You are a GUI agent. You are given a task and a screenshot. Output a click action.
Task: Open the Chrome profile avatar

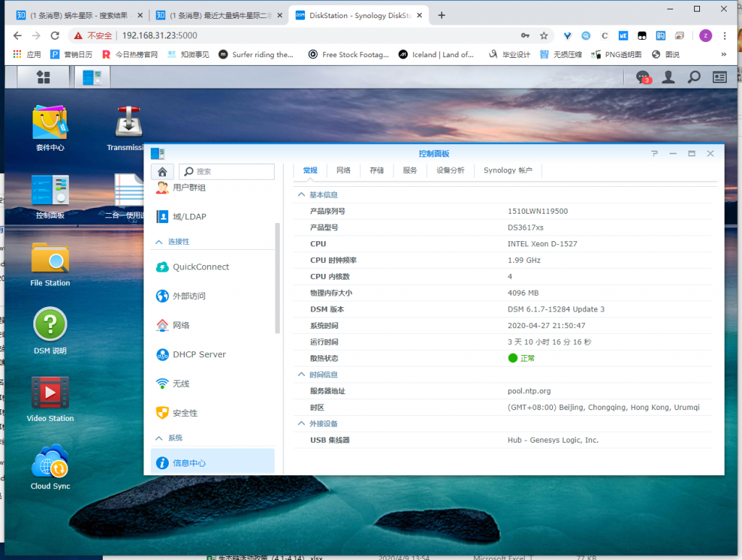[x=706, y=35]
